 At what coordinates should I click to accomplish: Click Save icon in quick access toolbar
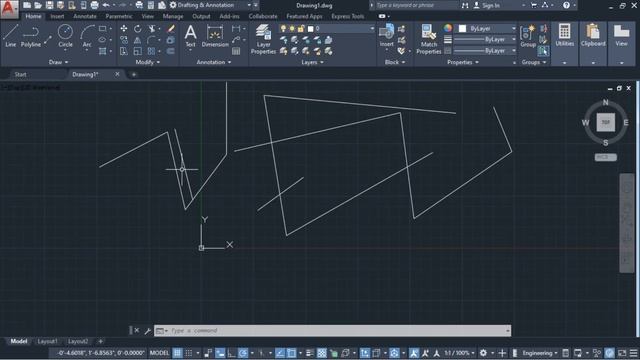pos(49,5)
